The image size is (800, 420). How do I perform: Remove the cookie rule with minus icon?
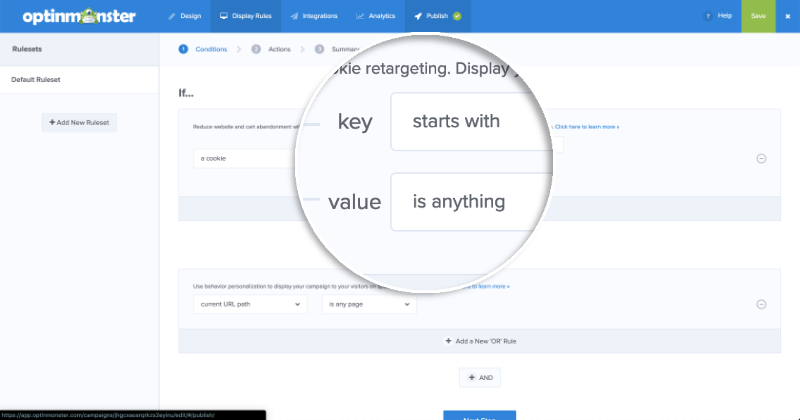[761, 159]
